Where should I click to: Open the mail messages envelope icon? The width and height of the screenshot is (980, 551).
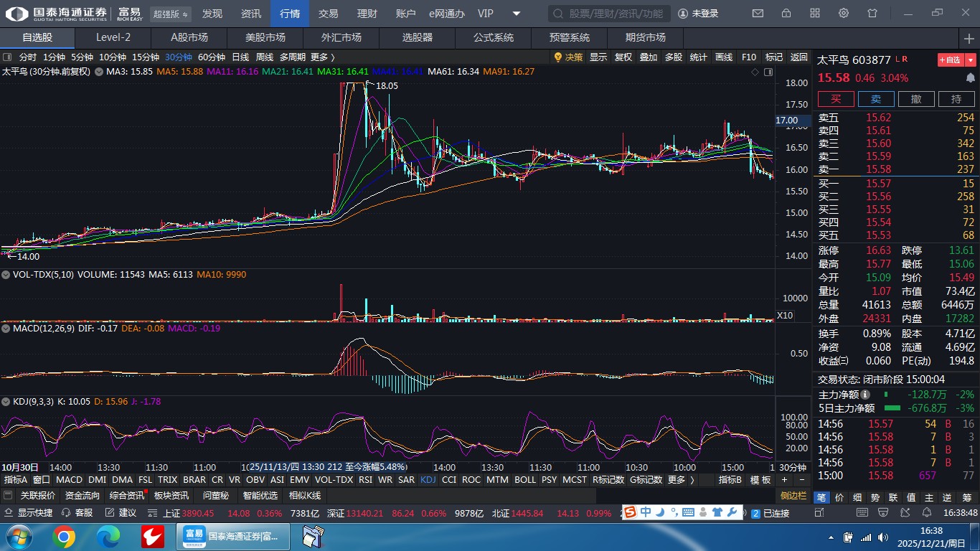(758, 14)
